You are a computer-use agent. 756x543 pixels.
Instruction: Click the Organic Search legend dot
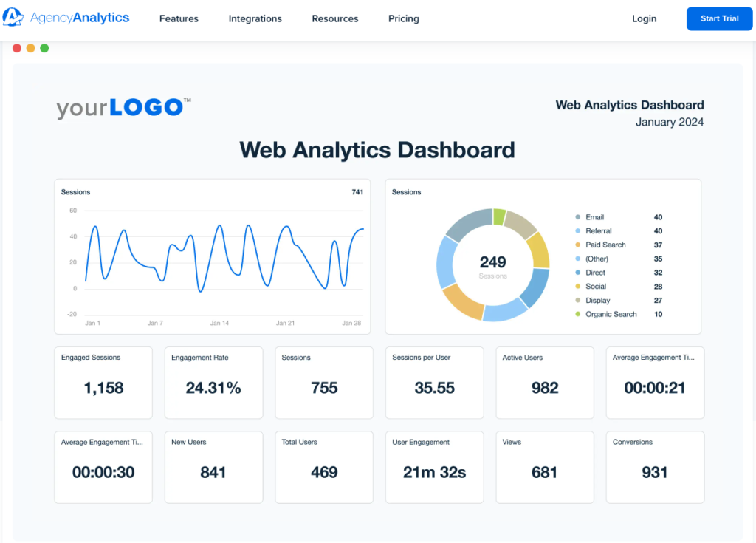[577, 315]
